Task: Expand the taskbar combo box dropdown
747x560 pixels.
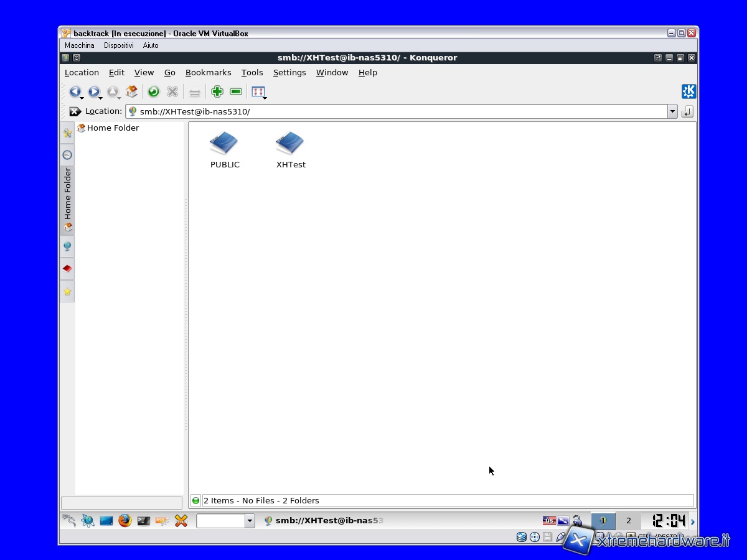Action: 250,521
